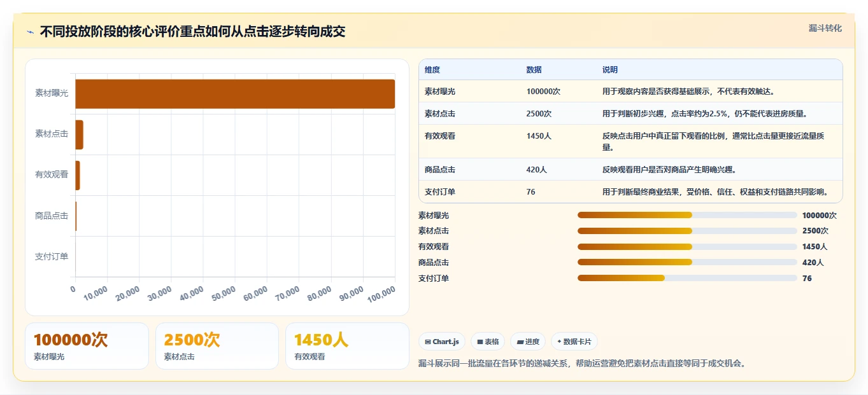Click the description about 最终商业结果
This screenshot has height=395, width=868.
pyautogui.click(x=715, y=192)
